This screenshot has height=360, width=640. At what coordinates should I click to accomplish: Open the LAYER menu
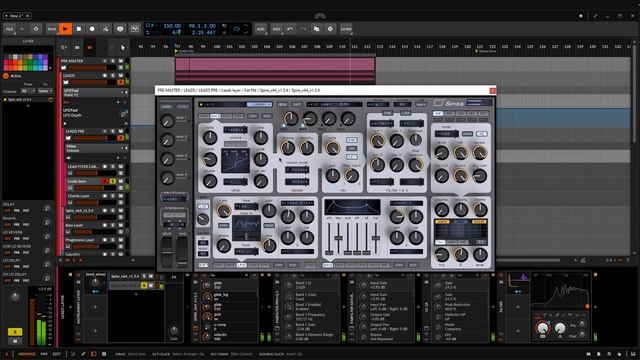[346, 29]
